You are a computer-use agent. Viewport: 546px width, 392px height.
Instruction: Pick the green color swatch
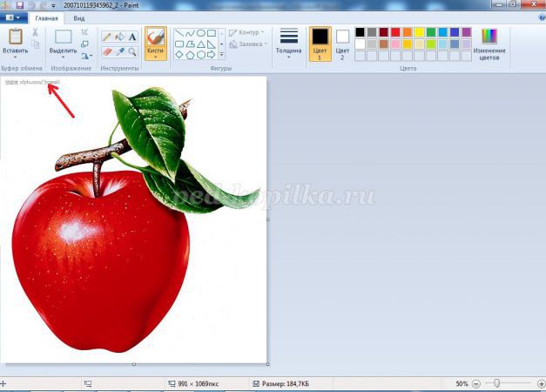pos(431,32)
